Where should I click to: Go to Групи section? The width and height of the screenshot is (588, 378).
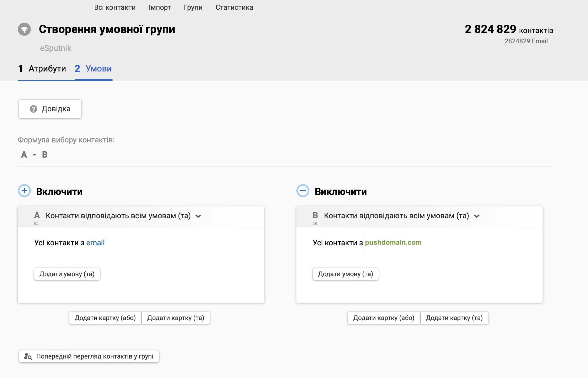click(x=193, y=7)
